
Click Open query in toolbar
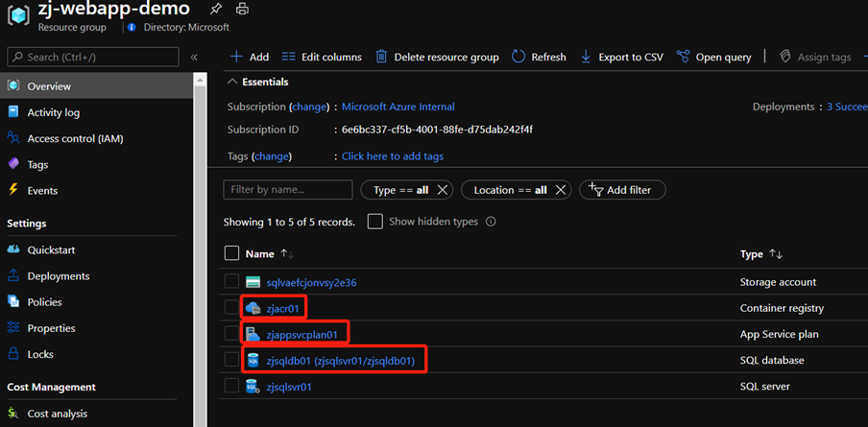714,57
